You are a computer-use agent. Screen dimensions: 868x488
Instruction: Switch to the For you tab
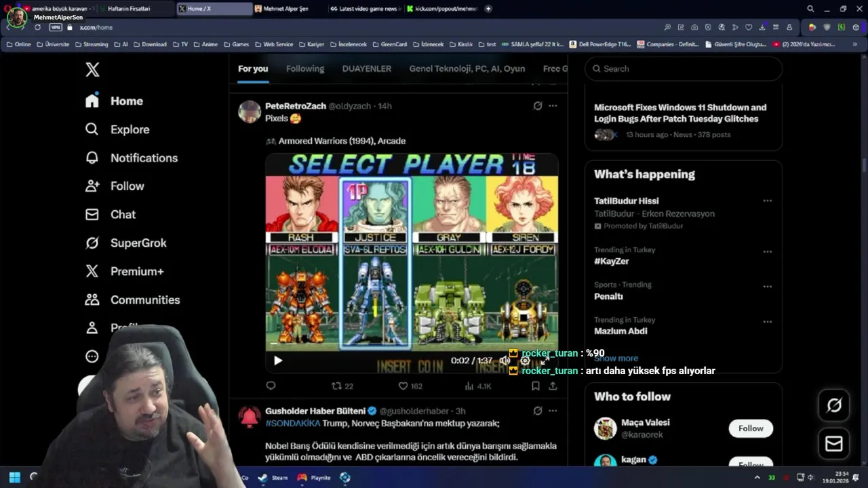pos(253,68)
